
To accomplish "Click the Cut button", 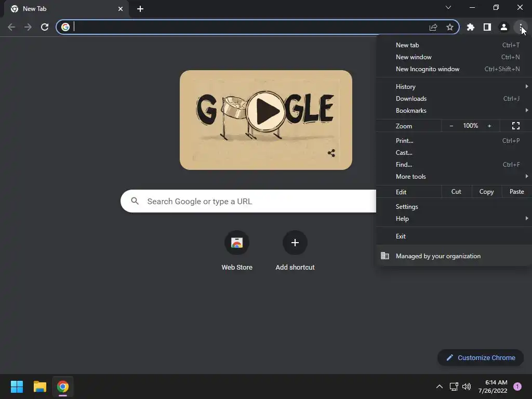I will 456,192.
